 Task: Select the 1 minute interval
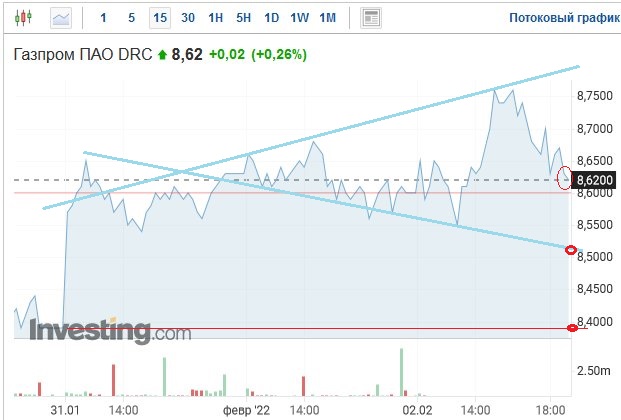[103, 18]
